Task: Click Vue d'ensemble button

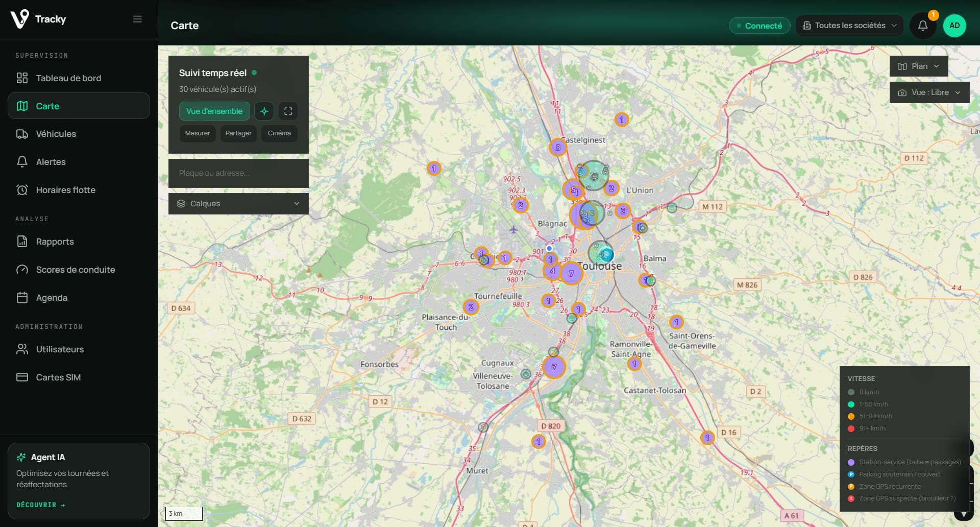Action: (214, 111)
